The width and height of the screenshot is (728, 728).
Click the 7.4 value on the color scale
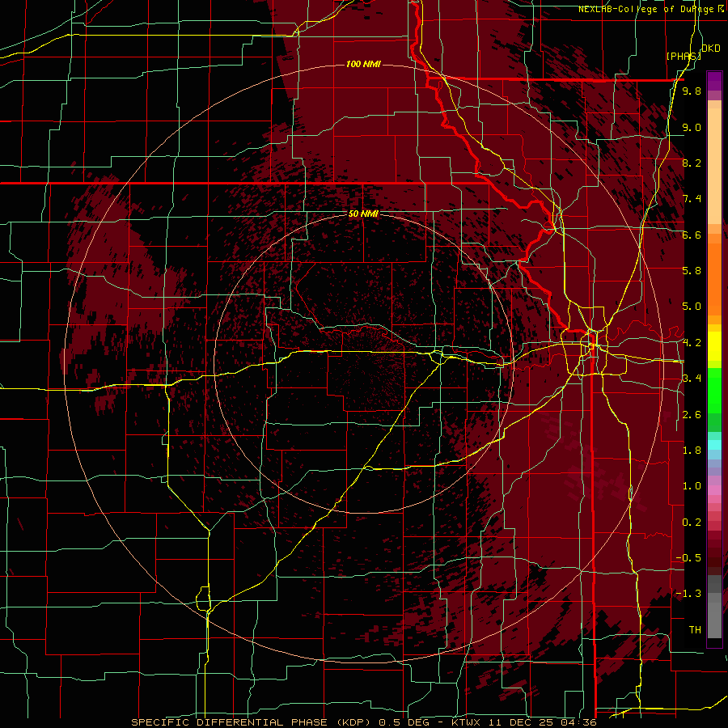pyautogui.click(x=692, y=199)
